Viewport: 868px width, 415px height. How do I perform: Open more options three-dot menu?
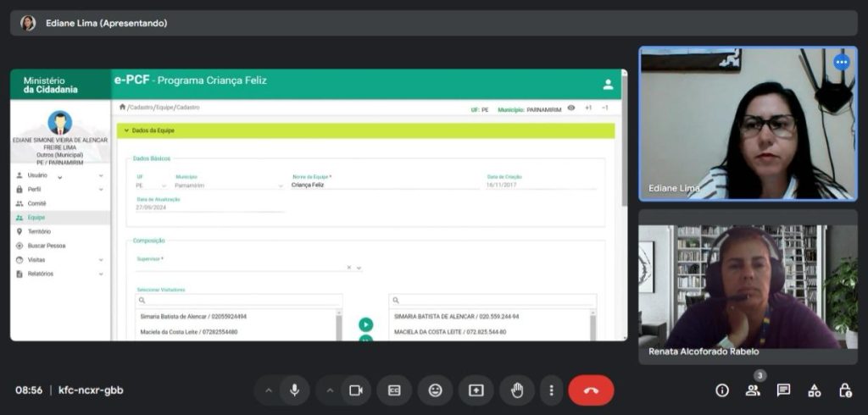coord(552,390)
